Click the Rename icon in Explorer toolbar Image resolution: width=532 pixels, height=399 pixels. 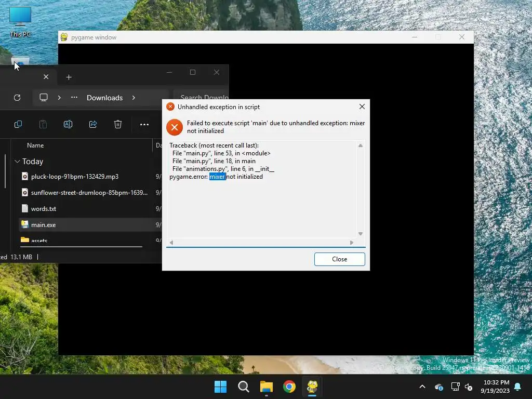tap(68, 125)
